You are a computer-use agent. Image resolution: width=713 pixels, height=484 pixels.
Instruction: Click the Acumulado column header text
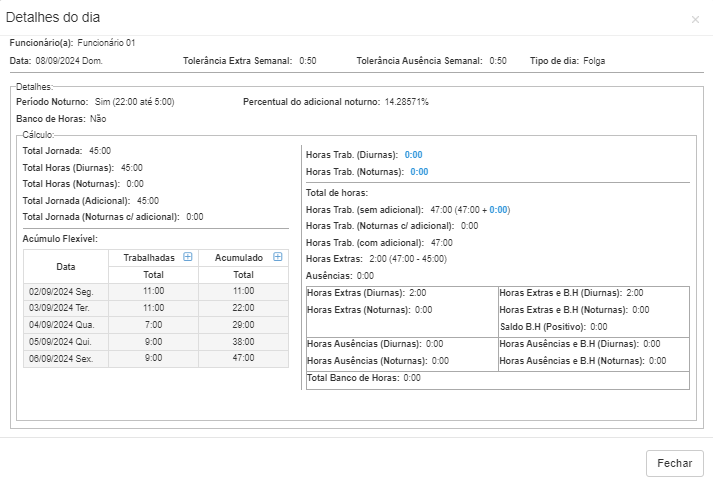click(238, 258)
